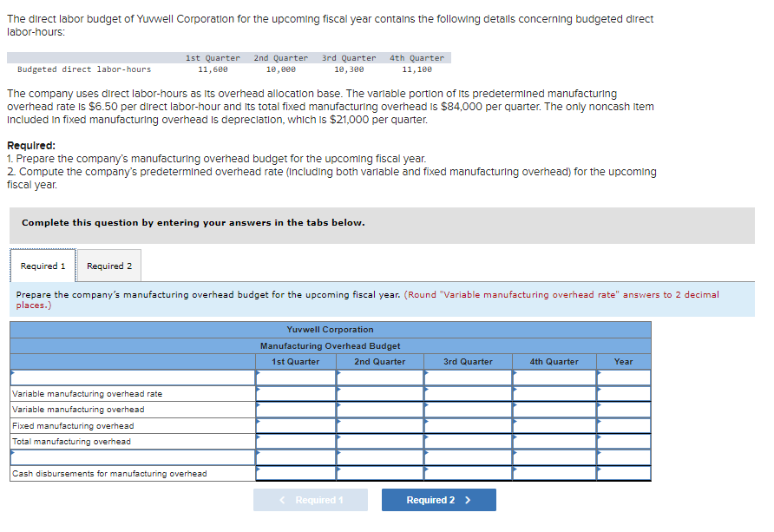The height and width of the screenshot is (532, 774).
Task: Click 1st Quarter cell for Total manufacturing overhead
Action: click(296, 442)
